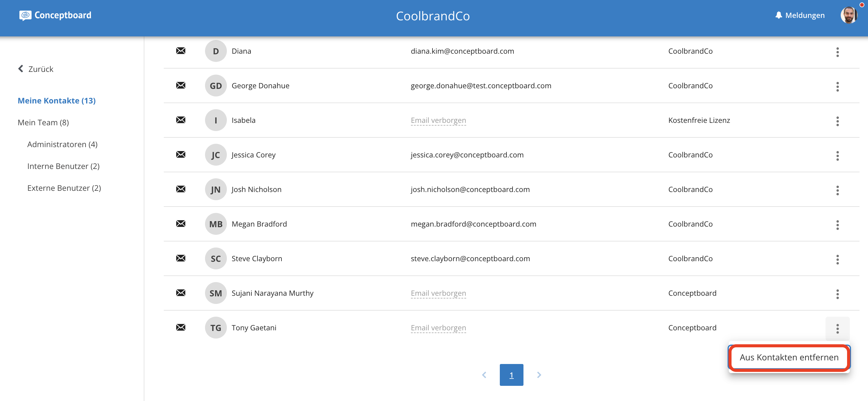Open the three-dot menu for Diana
The image size is (868, 401).
tap(837, 52)
